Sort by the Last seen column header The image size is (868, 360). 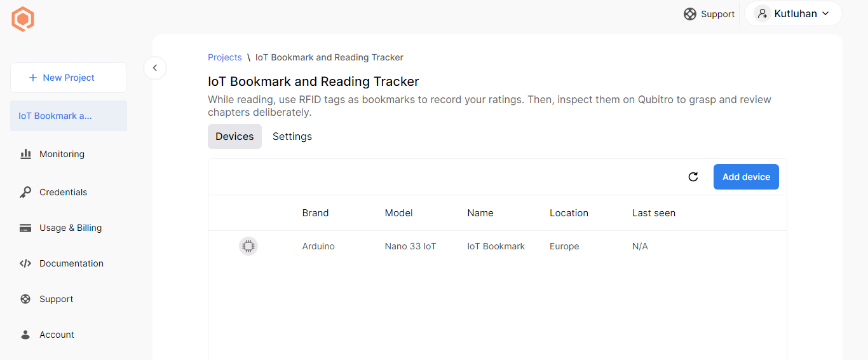click(653, 213)
